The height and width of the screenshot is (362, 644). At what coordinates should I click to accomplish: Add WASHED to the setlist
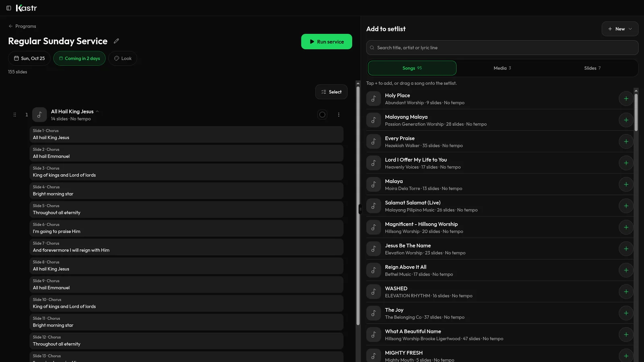point(626,292)
